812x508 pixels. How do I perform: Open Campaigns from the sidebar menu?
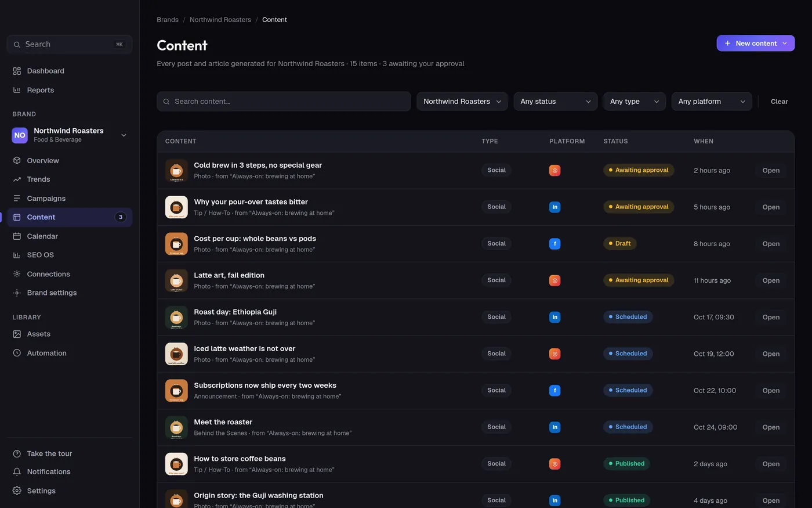[x=70, y=198]
